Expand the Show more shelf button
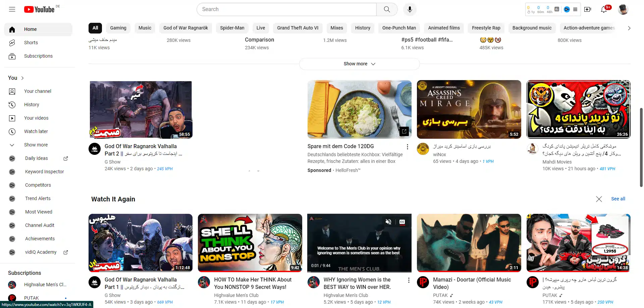 (359, 64)
